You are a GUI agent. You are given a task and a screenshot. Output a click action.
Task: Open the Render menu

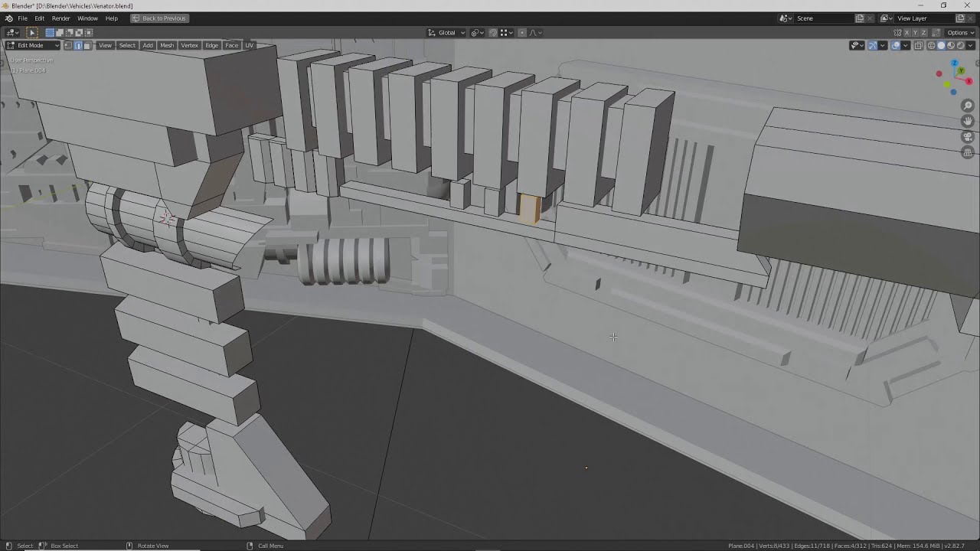coord(60,18)
